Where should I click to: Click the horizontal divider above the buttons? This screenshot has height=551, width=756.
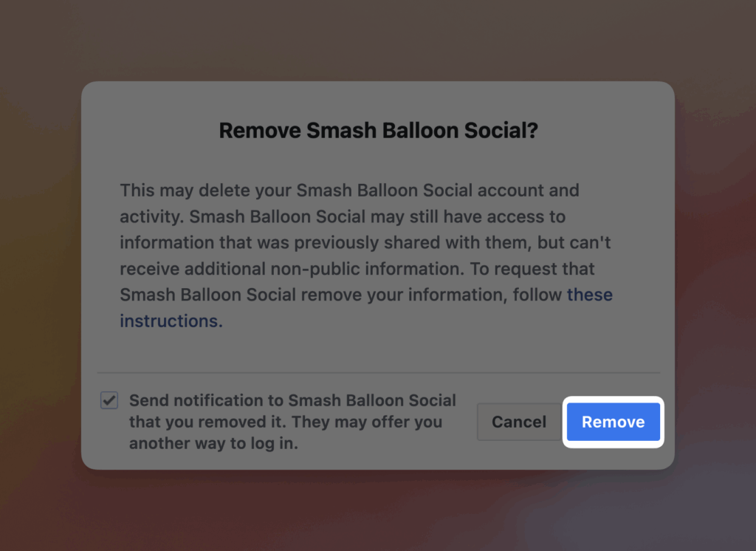tap(378, 373)
